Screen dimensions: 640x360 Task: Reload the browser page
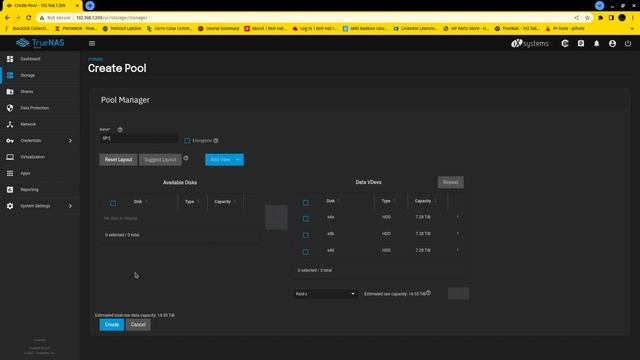click(29, 18)
